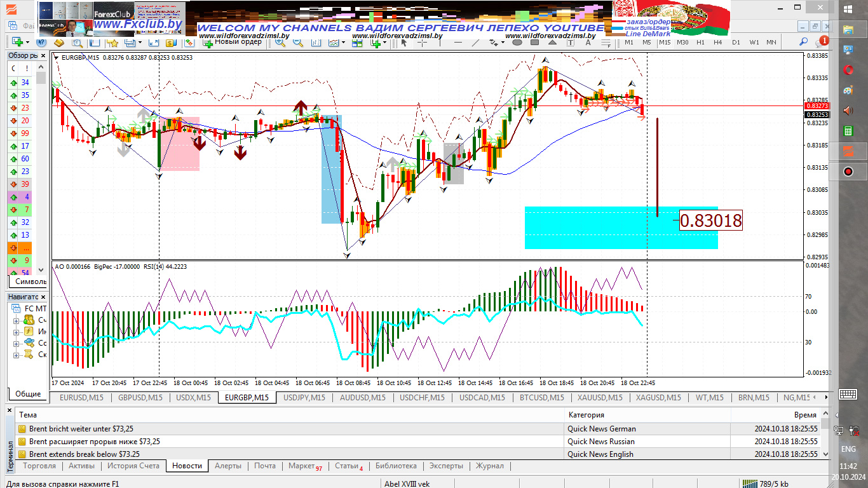Switch chart to M30 timeframe

point(682,42)
